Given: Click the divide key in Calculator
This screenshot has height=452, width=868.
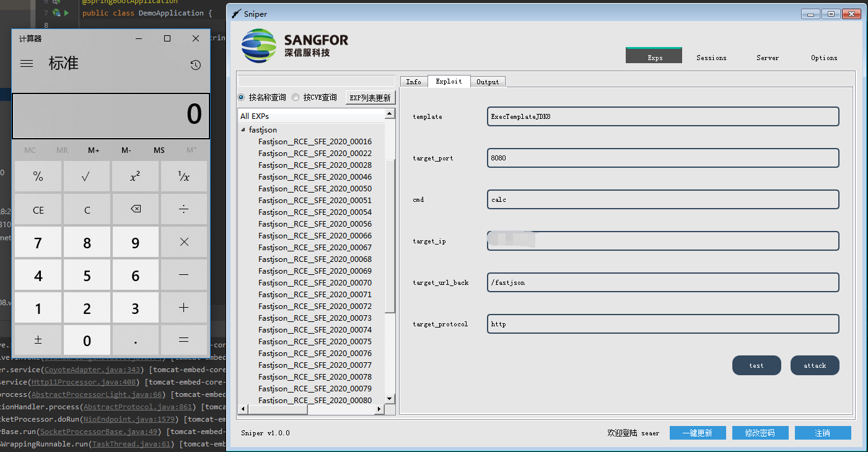Looking at the screenshot, I should tap(184, 209).
